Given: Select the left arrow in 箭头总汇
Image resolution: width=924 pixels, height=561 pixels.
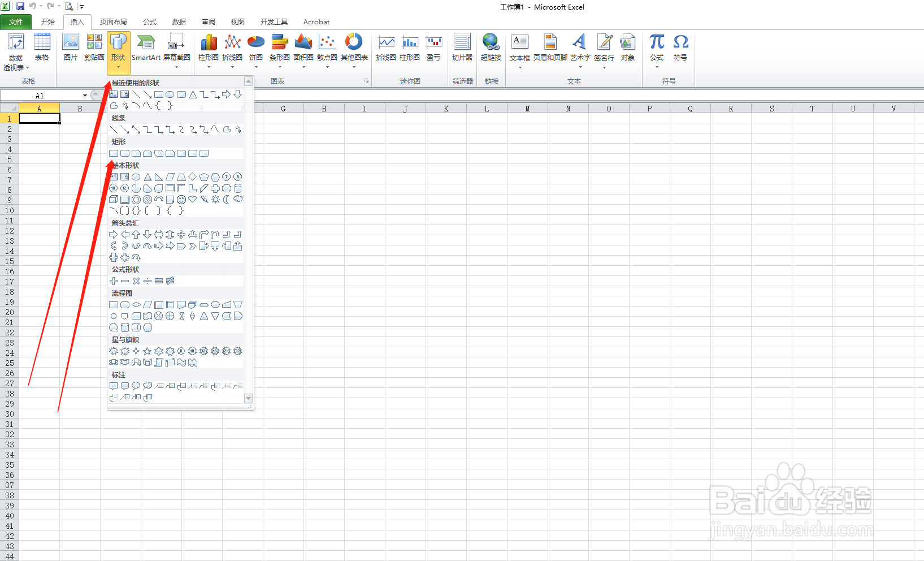Looking at the screenshot, I should [125, 234].
